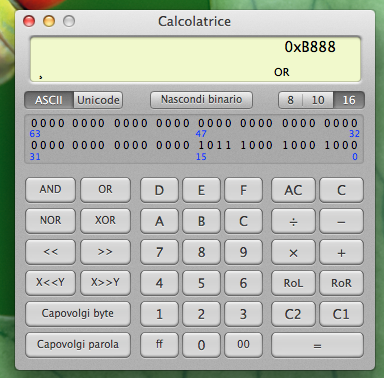Viewport: 384px width, 378px height.
Task: Select base 16 hexadecimal segment
Action: [349, 100]
